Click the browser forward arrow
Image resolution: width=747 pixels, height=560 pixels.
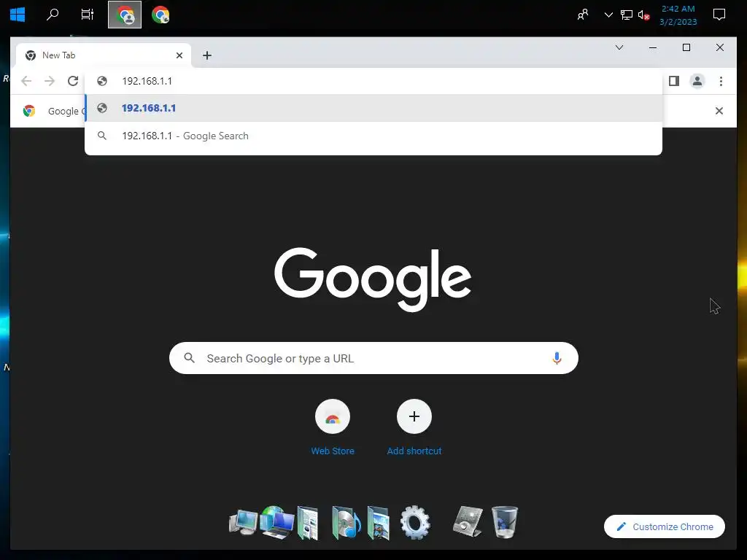coord(50,81)
